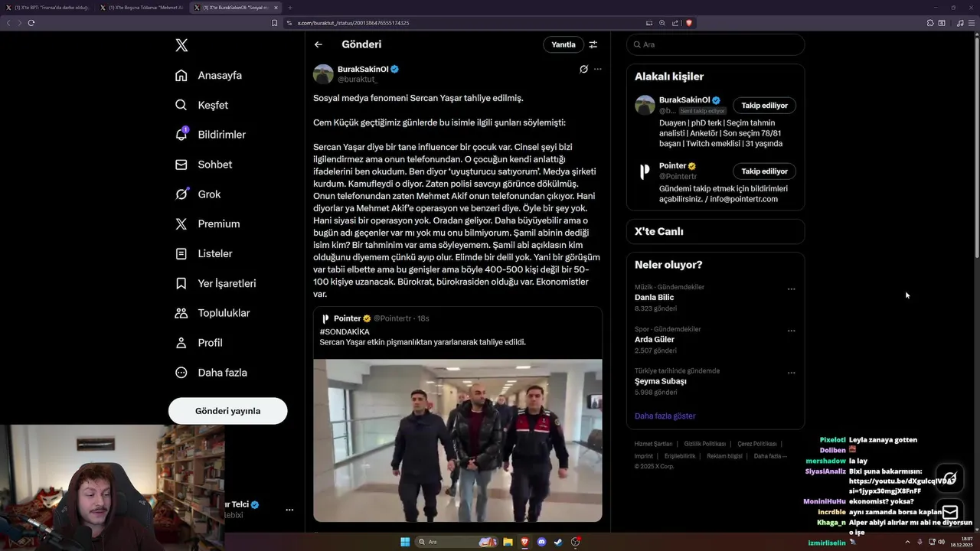The image size is (980, 551).
Task: Open File Explorer from taskbar
Action: [507, 542]
